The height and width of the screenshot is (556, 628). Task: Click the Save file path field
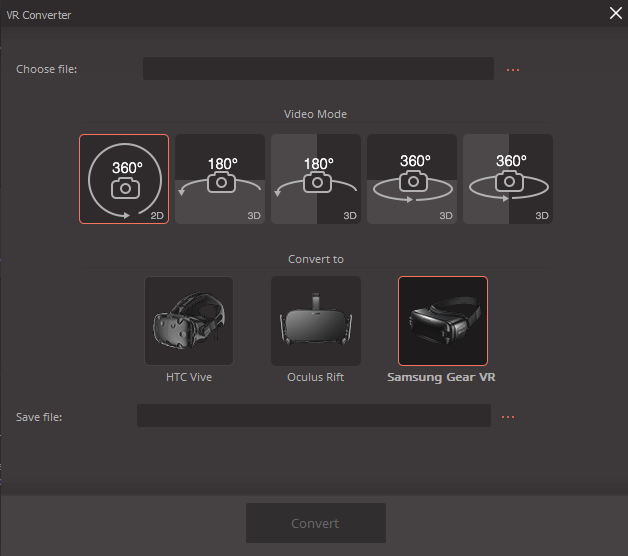tap(314, 415)
